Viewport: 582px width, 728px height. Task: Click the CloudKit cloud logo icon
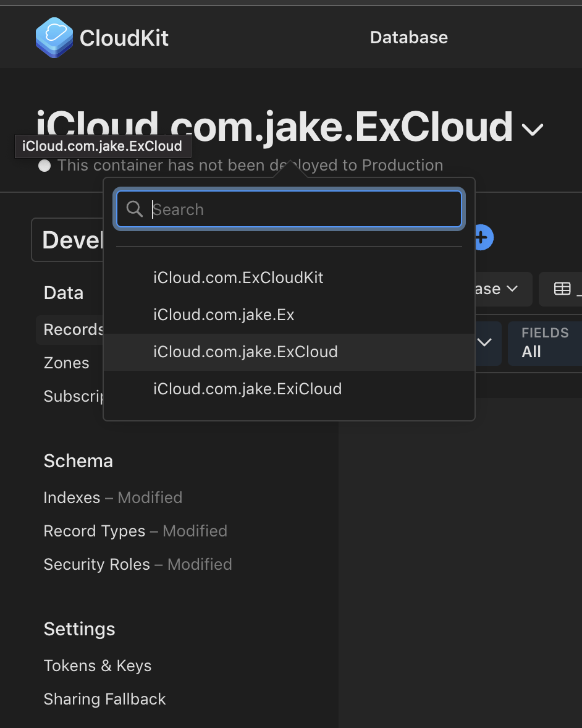click(x=54, y=38)
